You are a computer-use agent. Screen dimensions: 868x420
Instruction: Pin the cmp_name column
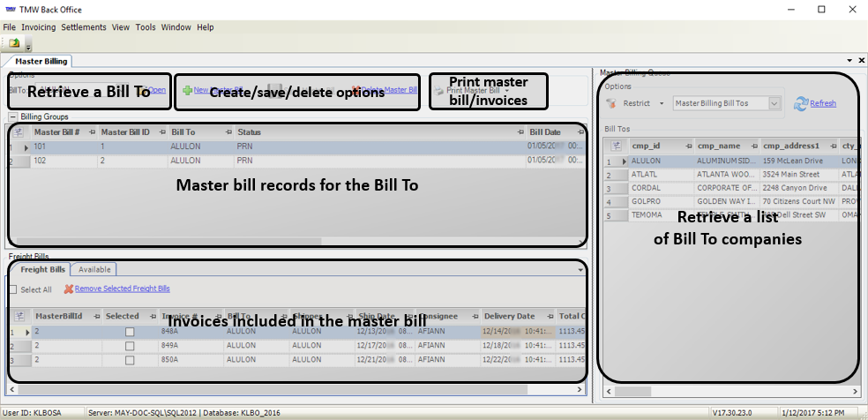753,146
